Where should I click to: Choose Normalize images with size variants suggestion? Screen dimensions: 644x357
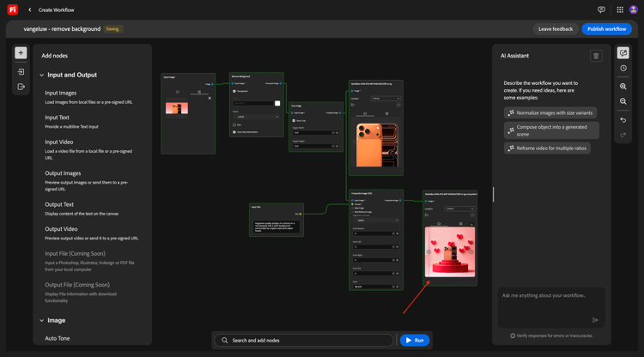[550, 112]
